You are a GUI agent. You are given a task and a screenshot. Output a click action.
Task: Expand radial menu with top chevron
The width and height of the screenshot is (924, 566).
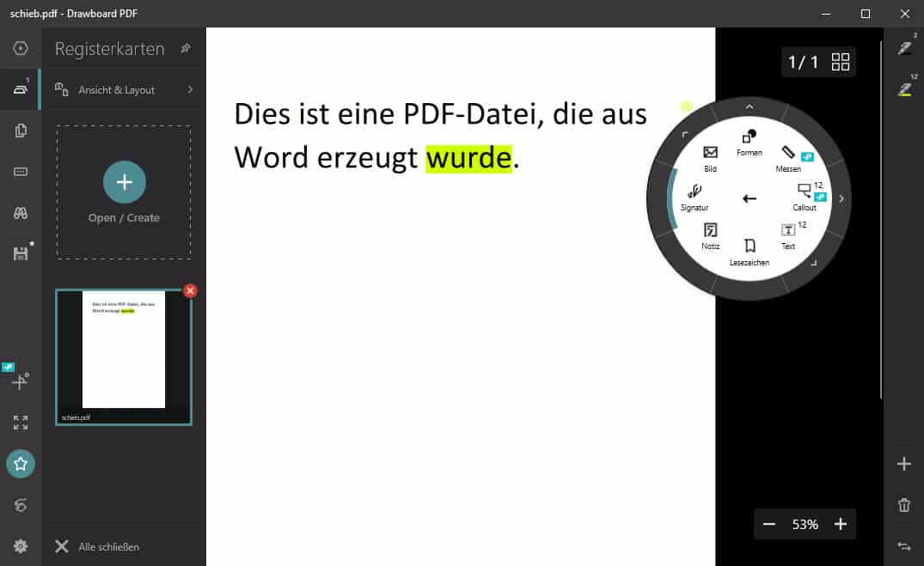(749, 107)
